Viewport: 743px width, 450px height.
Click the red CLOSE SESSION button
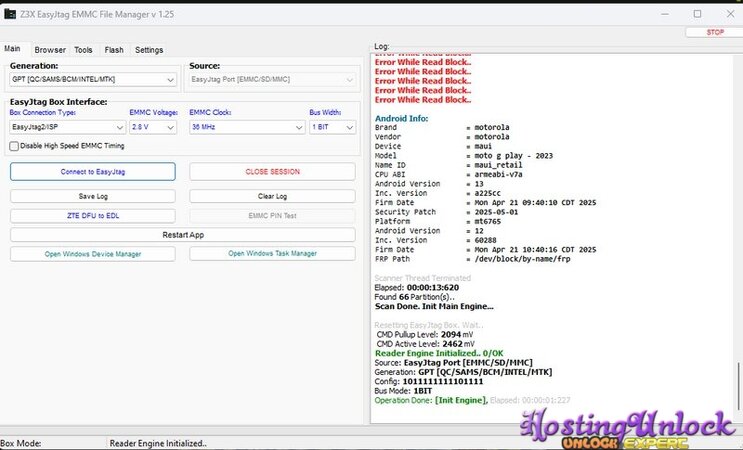(x=272, y=172)
